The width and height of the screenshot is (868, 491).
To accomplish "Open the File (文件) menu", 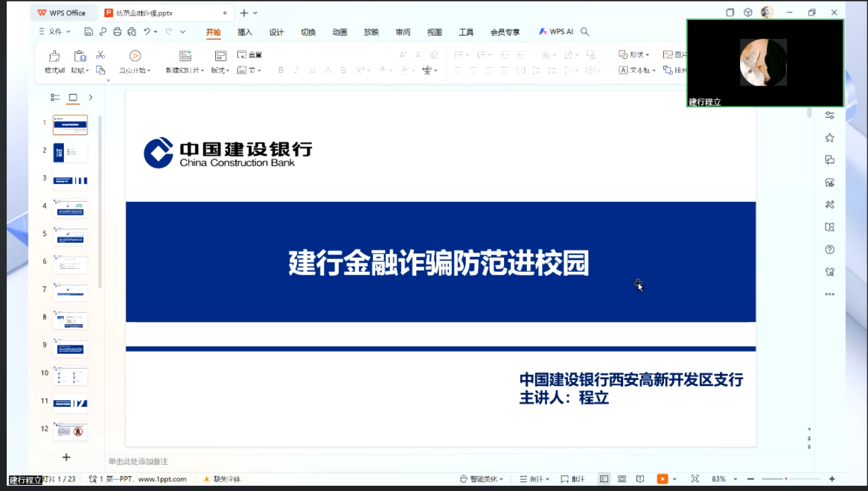I will [55, 31].
